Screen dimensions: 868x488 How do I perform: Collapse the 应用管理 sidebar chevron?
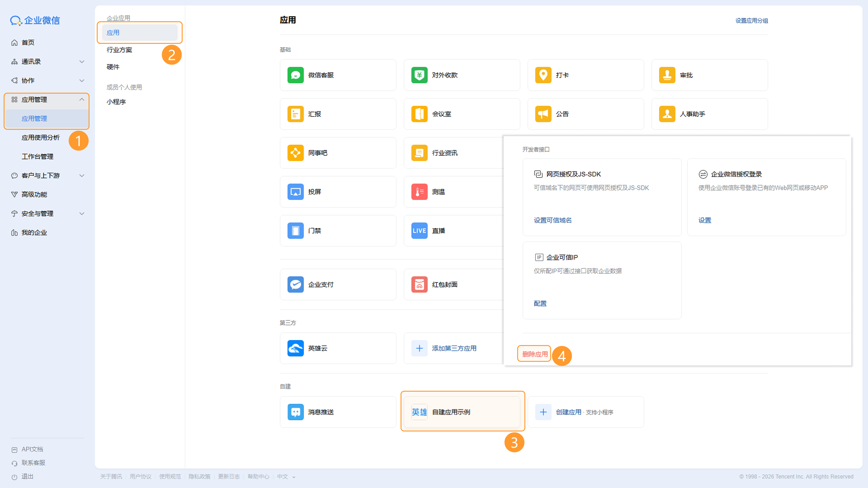coord(82,99)
